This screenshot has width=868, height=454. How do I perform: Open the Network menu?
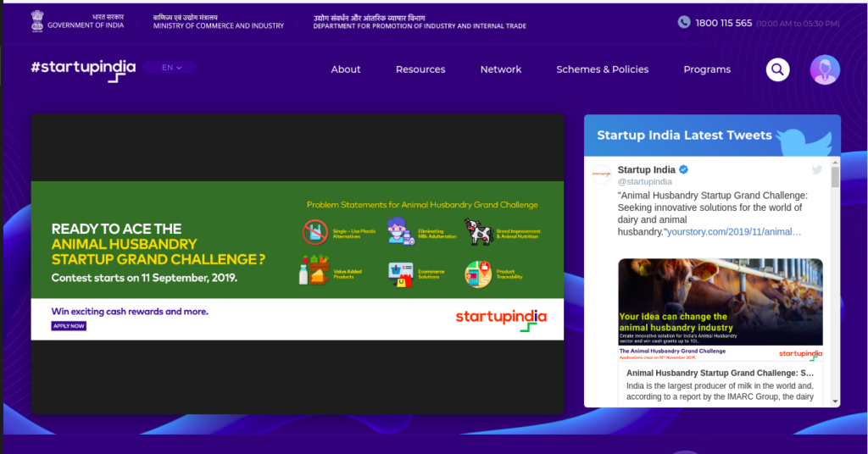click(501, 69)
